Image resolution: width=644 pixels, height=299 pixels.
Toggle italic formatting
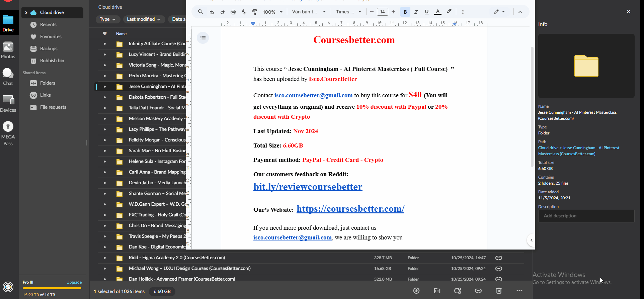[416, 12]
